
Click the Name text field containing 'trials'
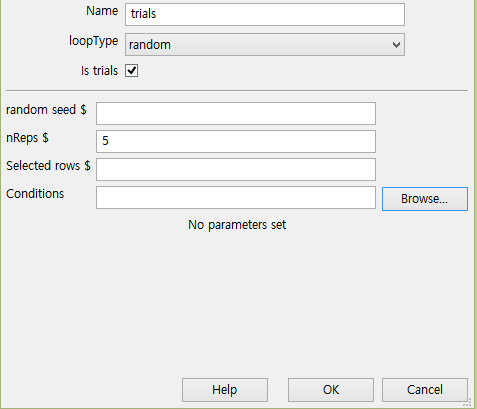(265, 14)
